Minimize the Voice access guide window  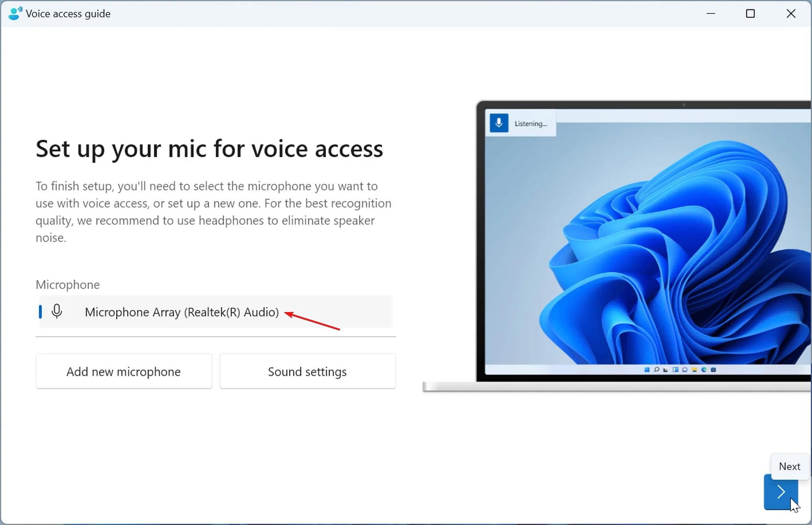tap(711, 13)
